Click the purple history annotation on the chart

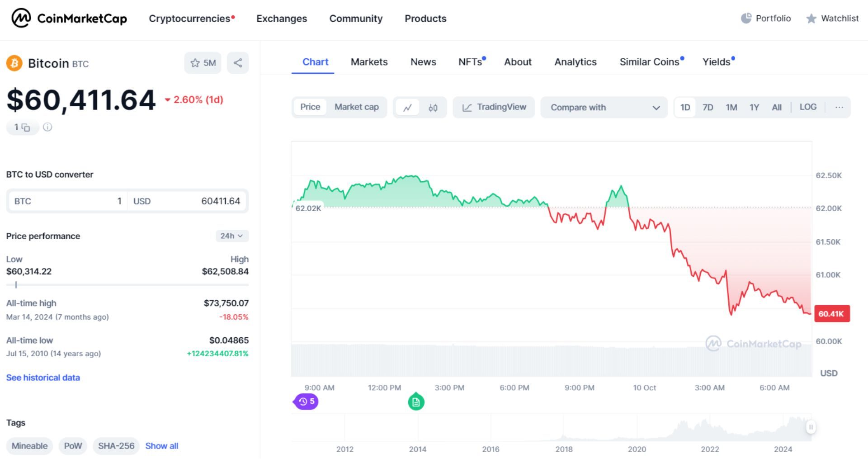(307, 402)
